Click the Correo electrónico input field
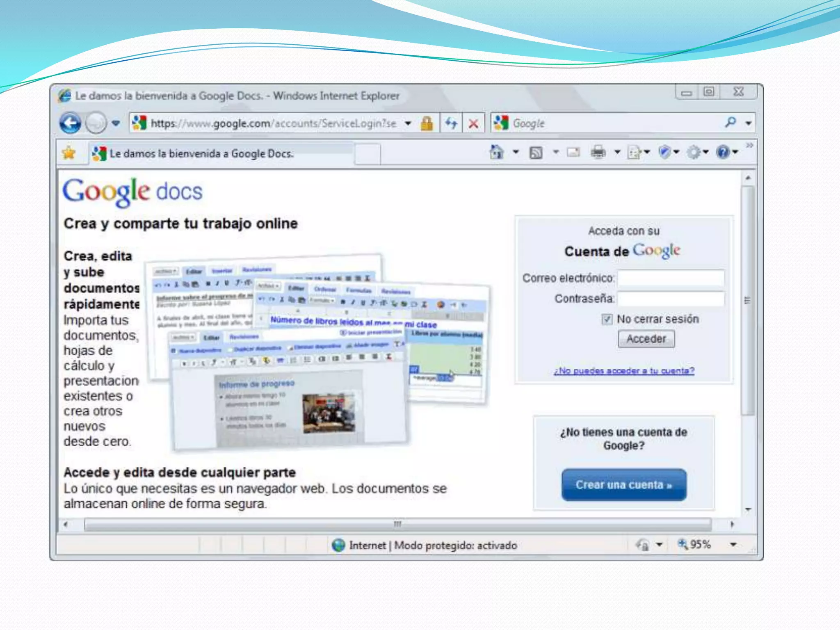This screenshot has width=840, height=630. [x=671, y=278]
